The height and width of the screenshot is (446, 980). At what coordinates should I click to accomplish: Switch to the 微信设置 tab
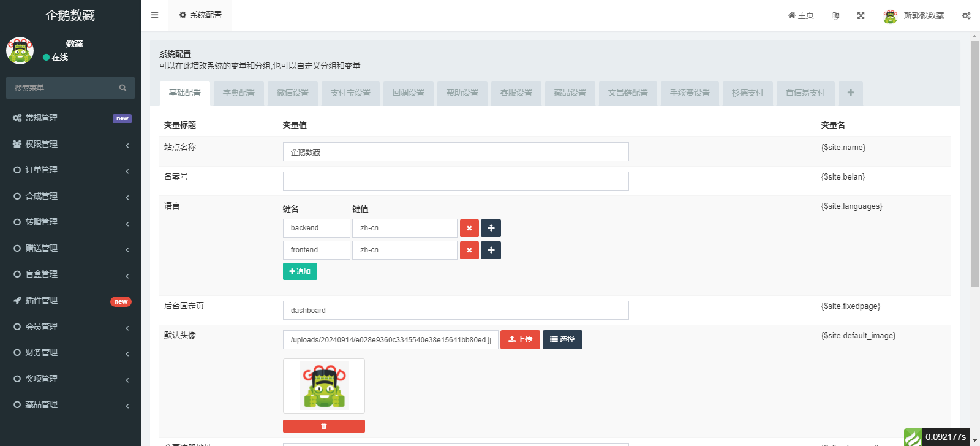[x=293, y=93]
